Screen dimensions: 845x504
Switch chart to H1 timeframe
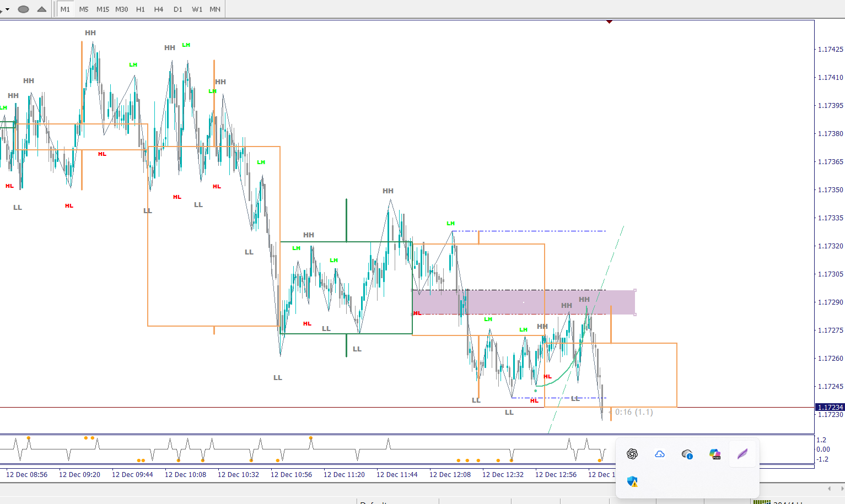(141, 9)
